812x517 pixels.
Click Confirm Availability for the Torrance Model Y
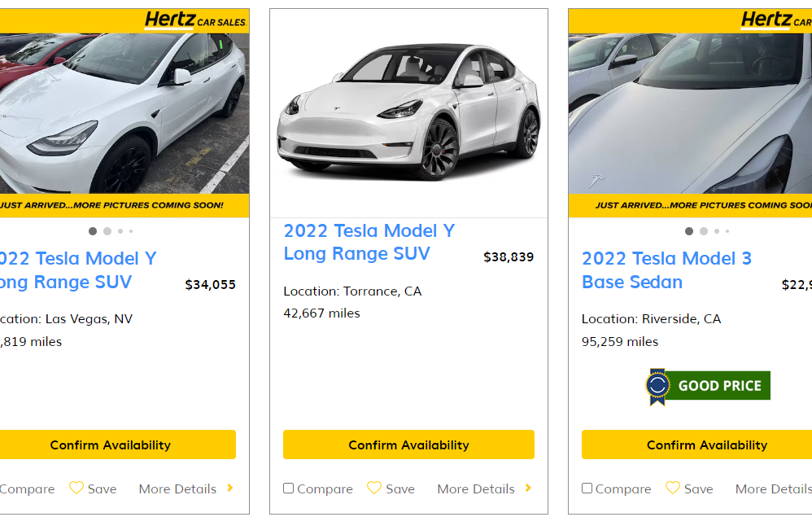tap(408, 445)
